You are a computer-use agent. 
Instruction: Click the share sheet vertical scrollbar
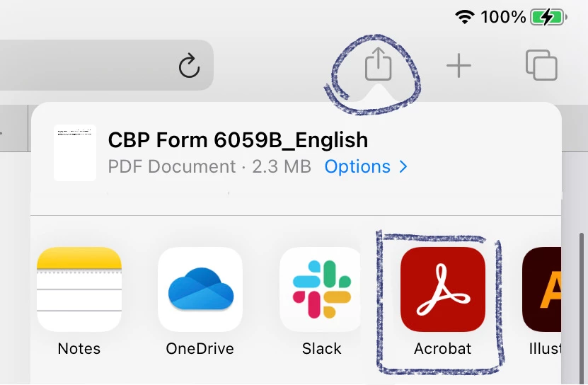581,309
